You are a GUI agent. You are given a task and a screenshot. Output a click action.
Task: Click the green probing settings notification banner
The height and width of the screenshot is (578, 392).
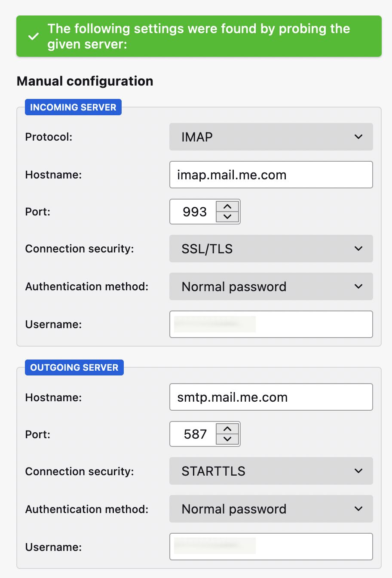point(199,36)
